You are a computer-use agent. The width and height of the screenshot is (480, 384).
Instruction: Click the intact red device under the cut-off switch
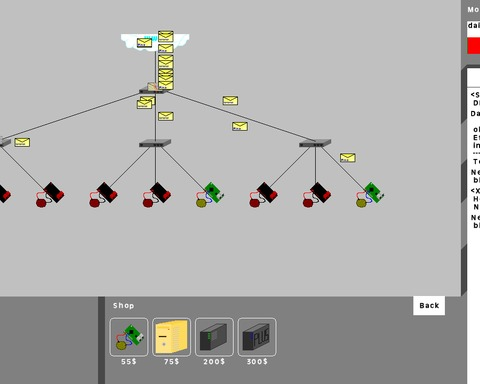pos(49,195)
